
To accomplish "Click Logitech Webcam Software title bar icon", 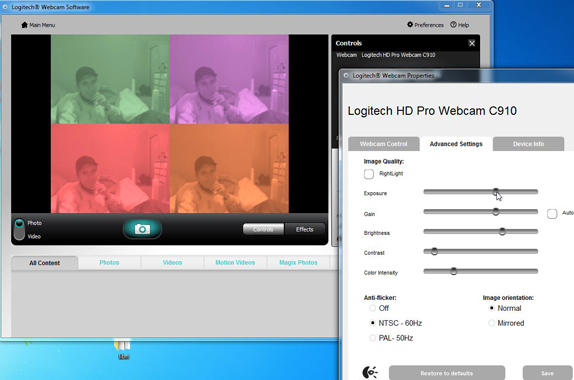I will 5,7.
